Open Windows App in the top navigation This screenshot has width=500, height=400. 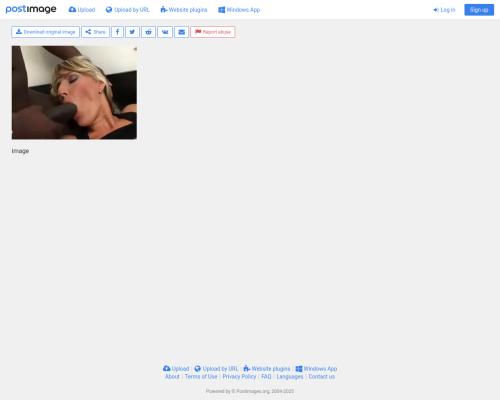pyautogui.click(x=239, y=10)
